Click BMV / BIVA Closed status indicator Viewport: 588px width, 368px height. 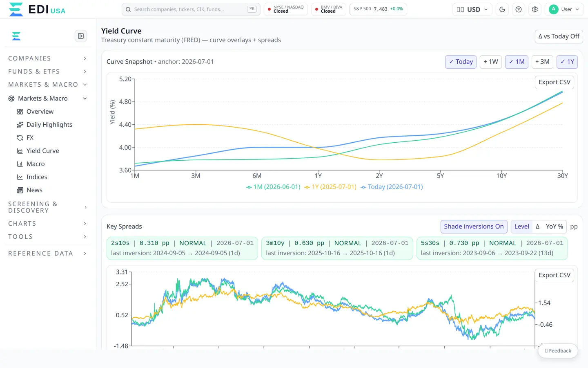tap(329, 9)
